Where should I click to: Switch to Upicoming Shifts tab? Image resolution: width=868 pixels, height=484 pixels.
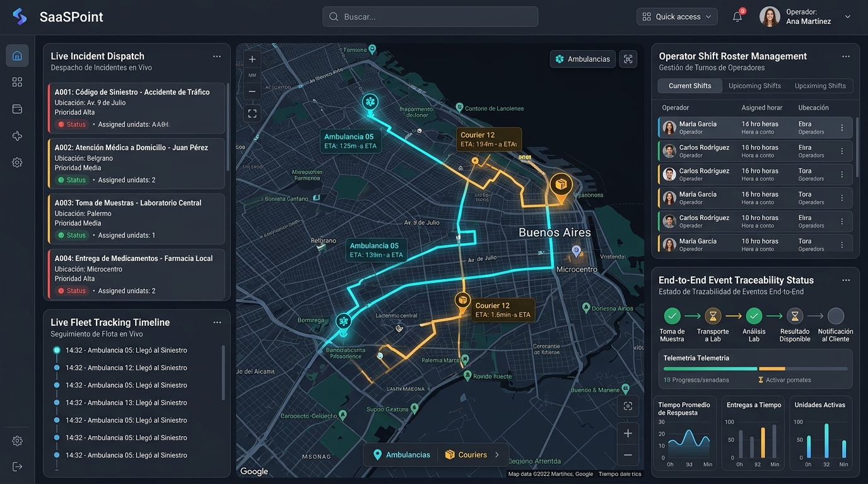pyautogui.click(x=754, y=86)
